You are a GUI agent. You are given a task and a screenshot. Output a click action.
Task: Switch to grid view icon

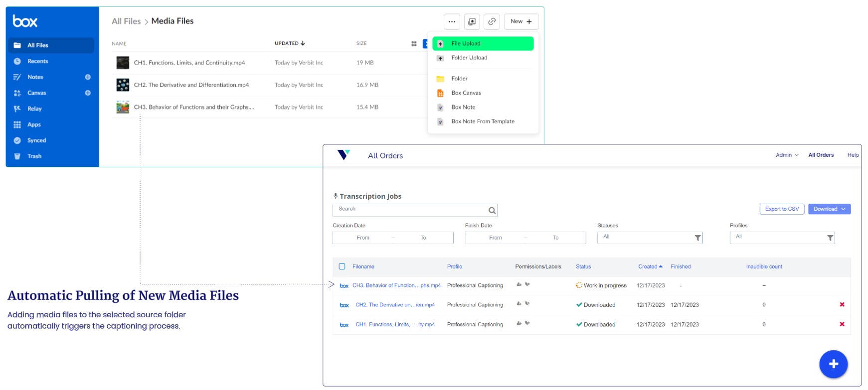[x=414, y=44]
